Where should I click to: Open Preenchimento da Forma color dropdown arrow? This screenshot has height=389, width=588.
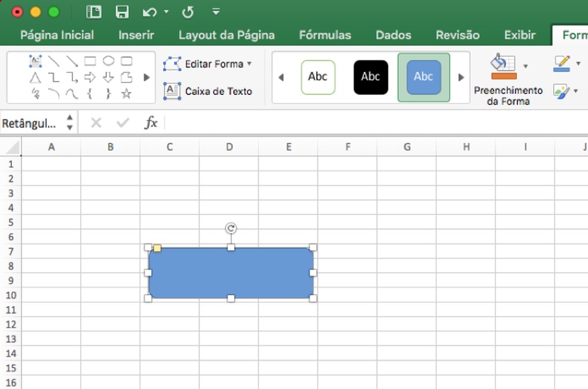(x=525, y=66)
